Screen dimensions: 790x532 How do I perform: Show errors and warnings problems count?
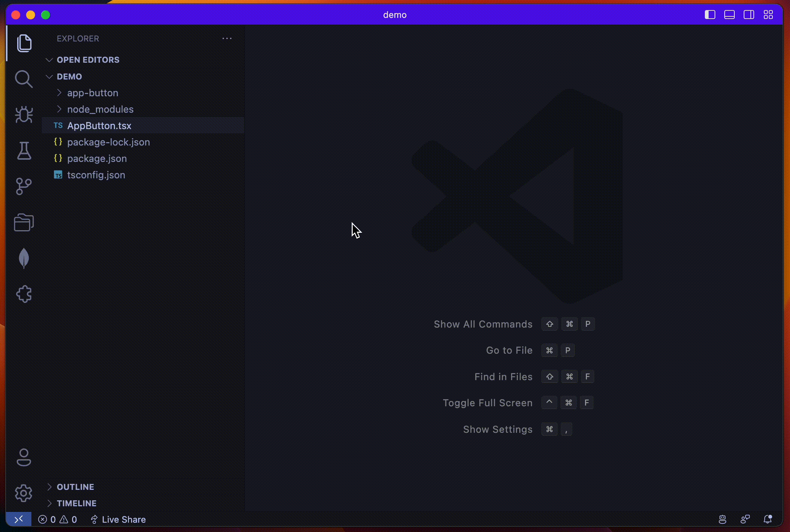[57, 519]
